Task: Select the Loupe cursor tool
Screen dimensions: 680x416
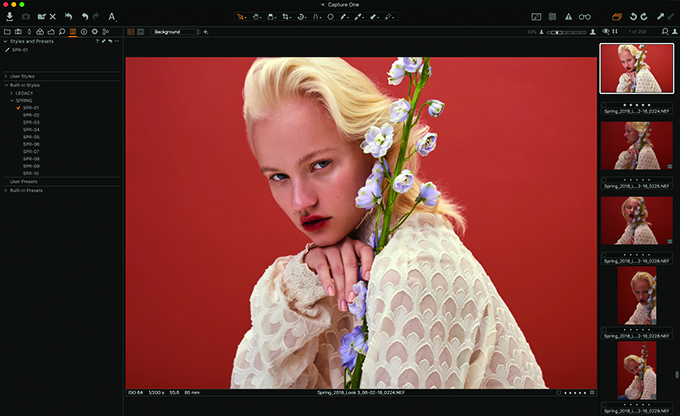Action: point(271,17)
